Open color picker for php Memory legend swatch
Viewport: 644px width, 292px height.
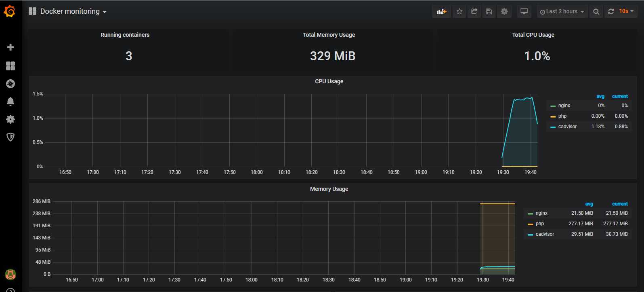click(x=530, y=224)
